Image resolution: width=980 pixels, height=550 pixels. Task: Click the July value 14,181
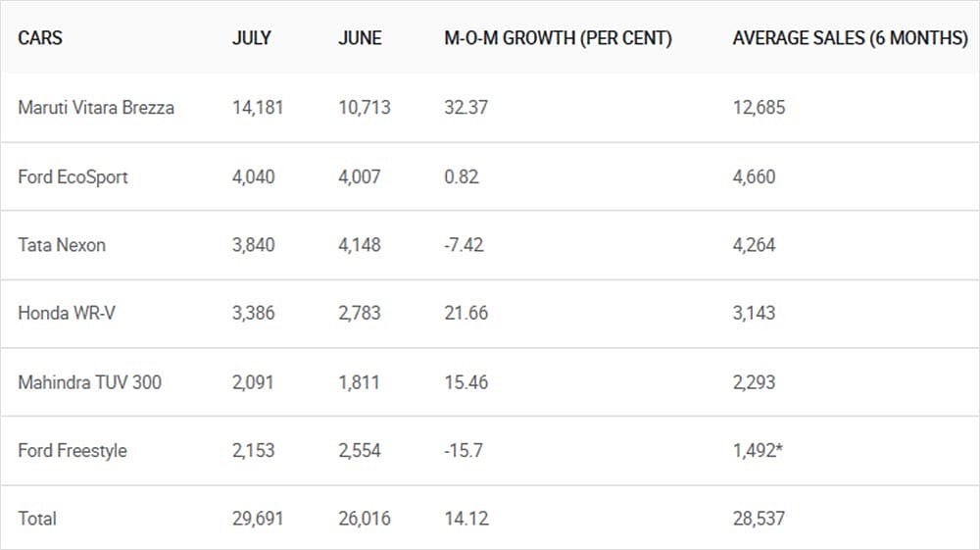tap(258, 108)
